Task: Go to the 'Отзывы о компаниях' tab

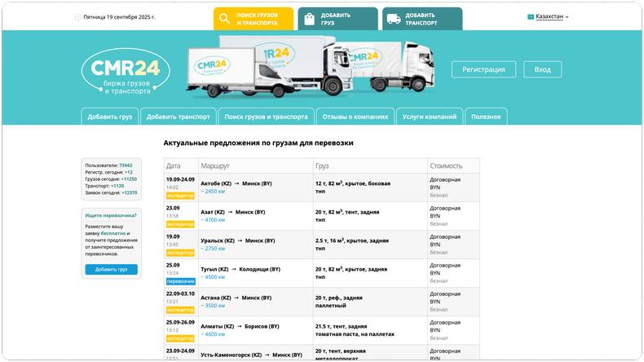Action: 355,117
